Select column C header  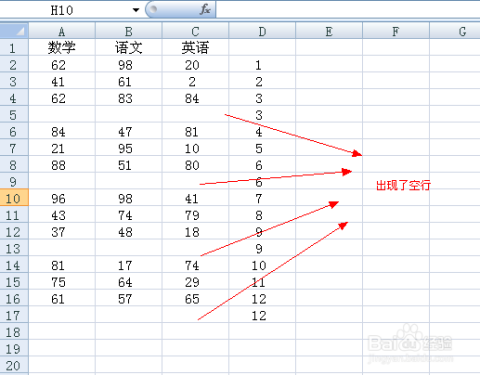(x=195, y=31)
